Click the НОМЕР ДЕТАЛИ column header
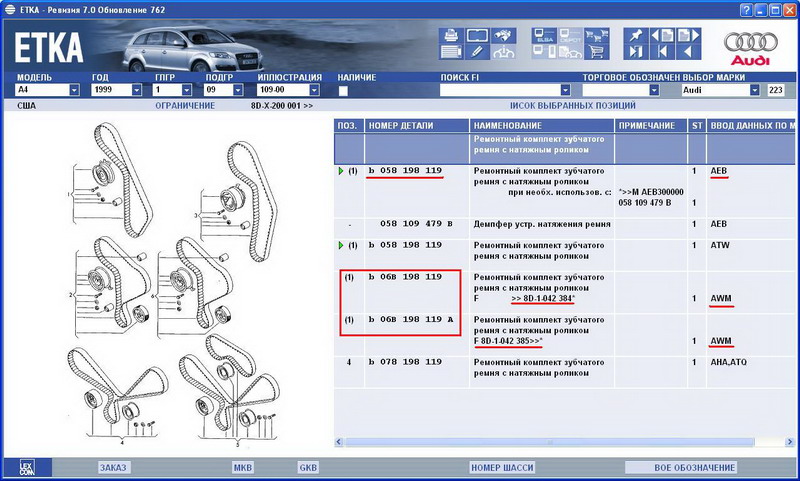The height and width of the screenshot is (481, 800). click(417, 125)
